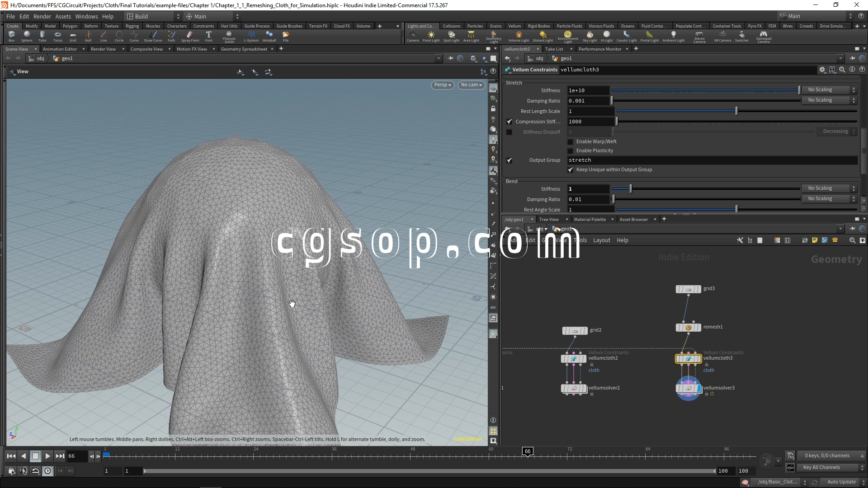Viewport: 868px width, 488px height.
Task: Enable Plasticity checkbox
Action: point(571,151)
